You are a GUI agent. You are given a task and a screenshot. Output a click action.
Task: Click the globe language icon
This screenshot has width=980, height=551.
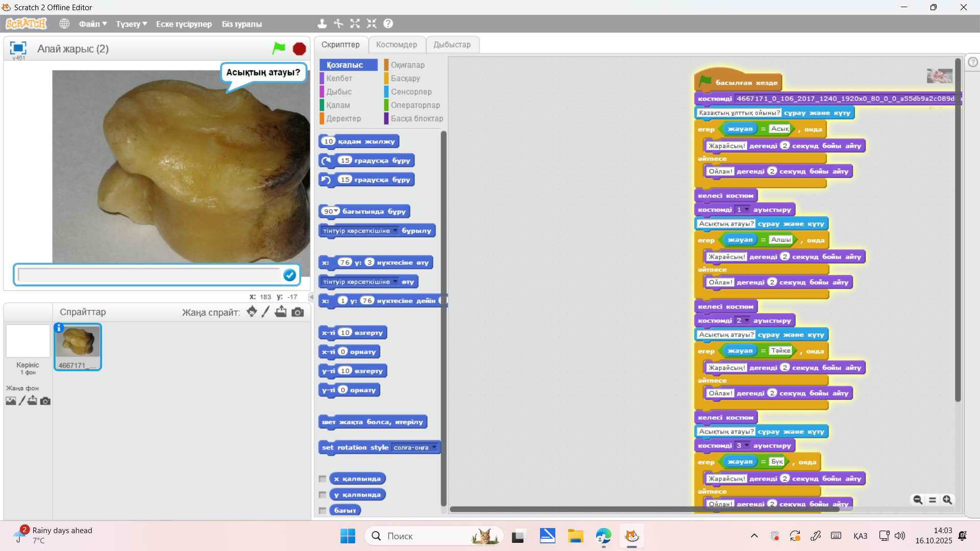pyautogui.click(x=64, y=23)
